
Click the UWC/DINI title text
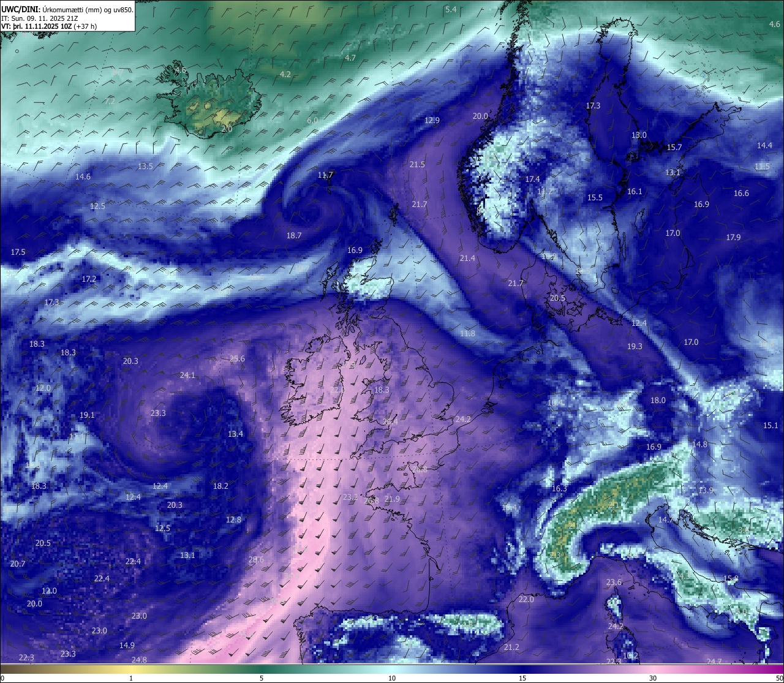coord(20,10)
